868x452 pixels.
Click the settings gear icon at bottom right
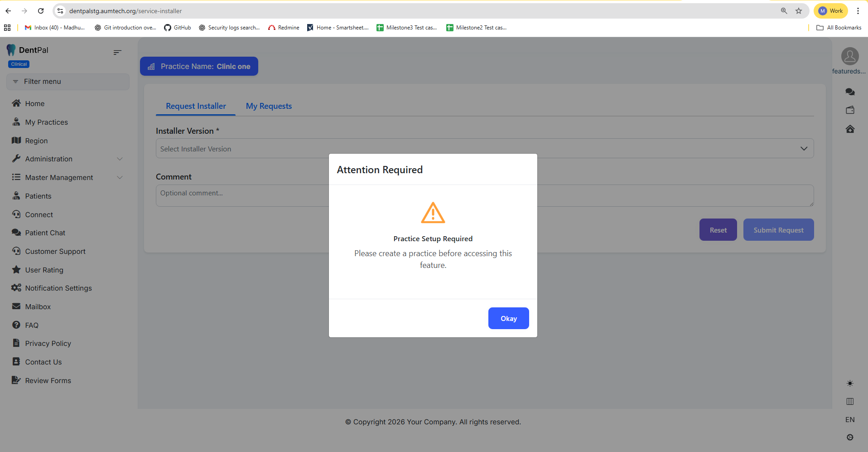[850, 437]
